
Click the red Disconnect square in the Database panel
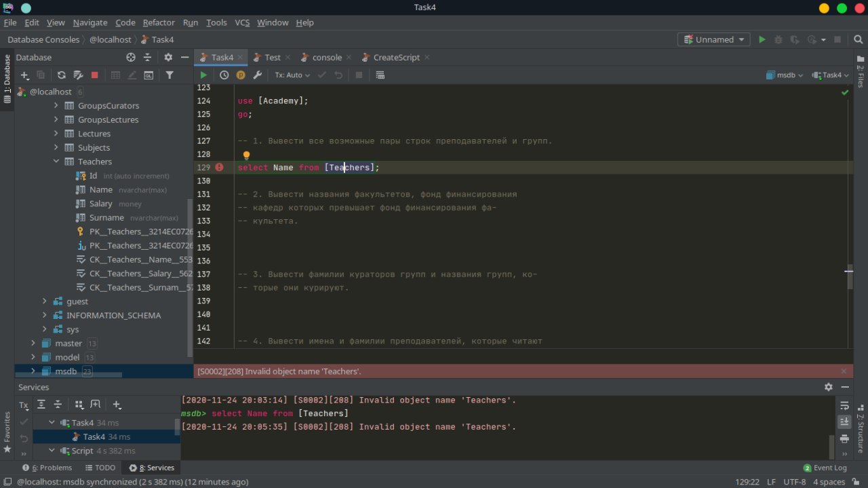click(95, 75)
